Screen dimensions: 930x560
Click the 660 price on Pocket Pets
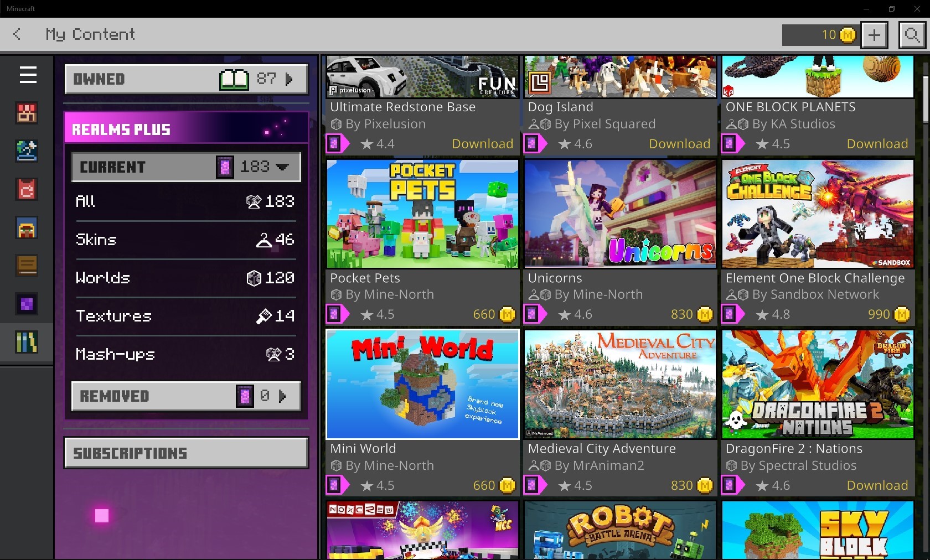click(x=484, y=314)
